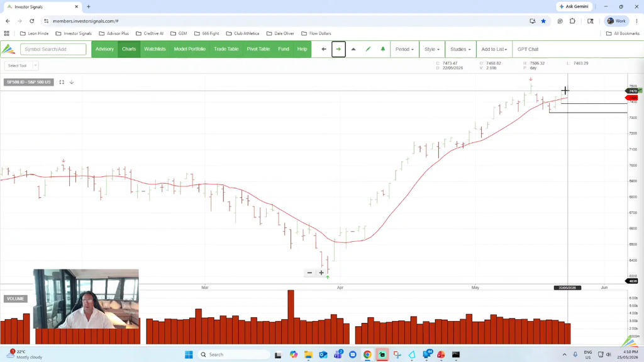The width and height of the screenshot is (644, 362).
Task: Click the left arrow chart navigation icon
Action: click(324, 49)
